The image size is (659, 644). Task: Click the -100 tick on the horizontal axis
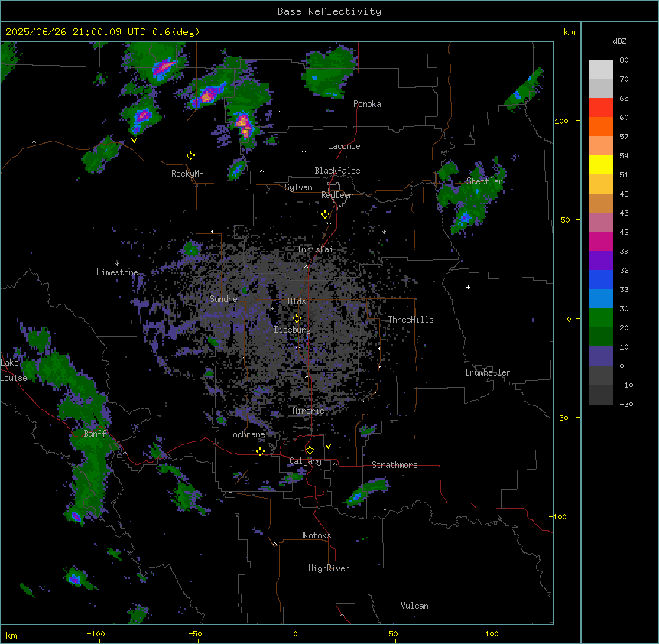[x=96, y=633]
